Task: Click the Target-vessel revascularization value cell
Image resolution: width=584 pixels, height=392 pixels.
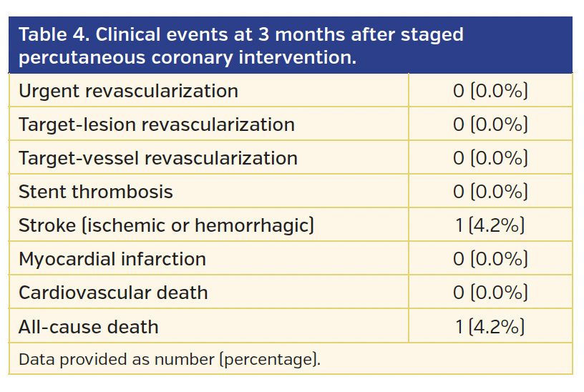Action: [x=490, y=158]
